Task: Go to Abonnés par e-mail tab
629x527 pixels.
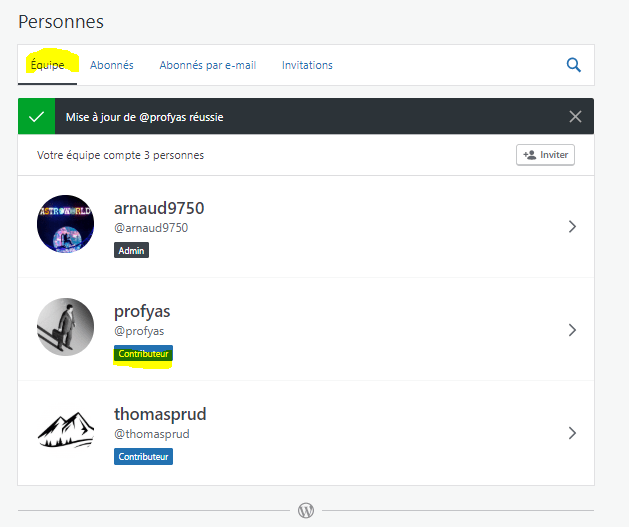Action: [x=208, y=65]
